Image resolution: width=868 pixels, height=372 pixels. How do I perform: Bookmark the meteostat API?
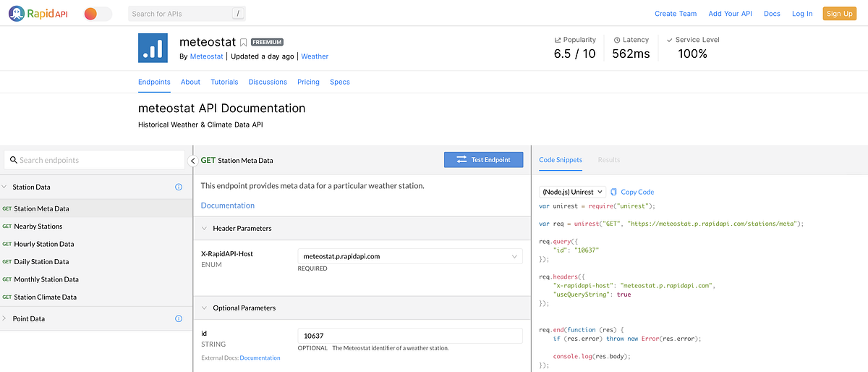point(244,42)
